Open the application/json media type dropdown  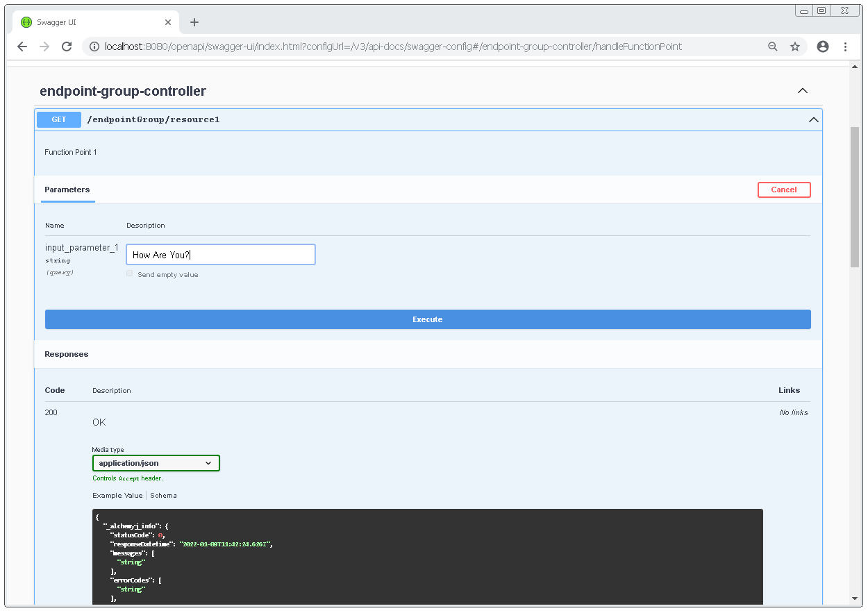pyautogui.click(x=156, y=463)
